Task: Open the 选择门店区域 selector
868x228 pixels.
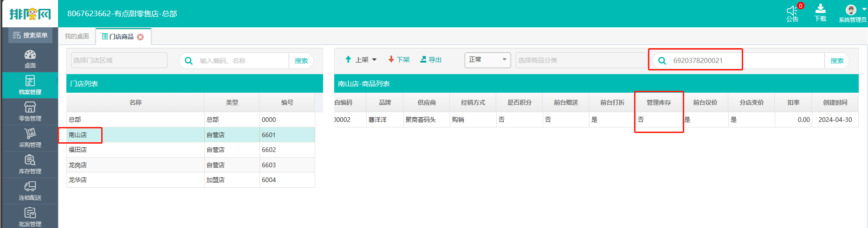Action: (x=119, y=60)
